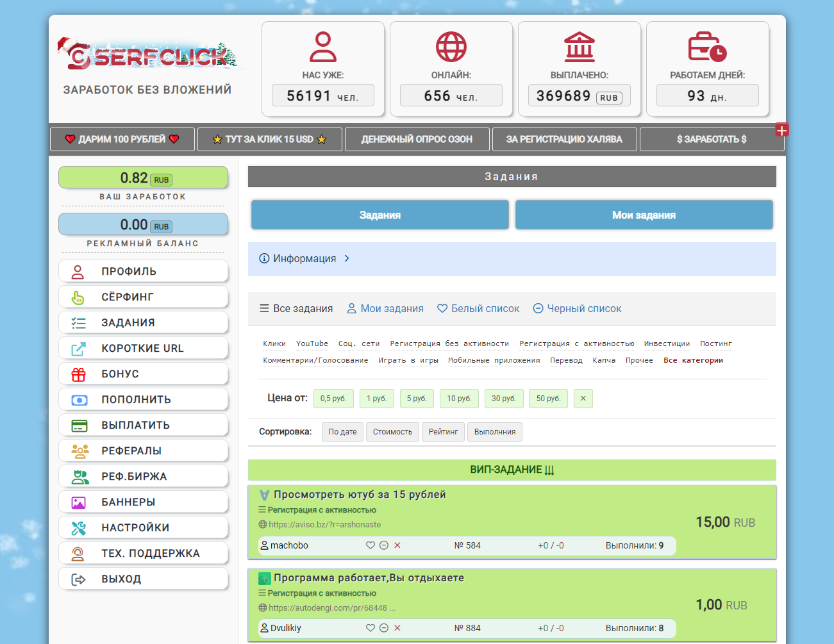The width and height of the screenshot is (834, 644).
Task: Click the ПОПОЛНИТЬ banknote icon
Action: 79,400
